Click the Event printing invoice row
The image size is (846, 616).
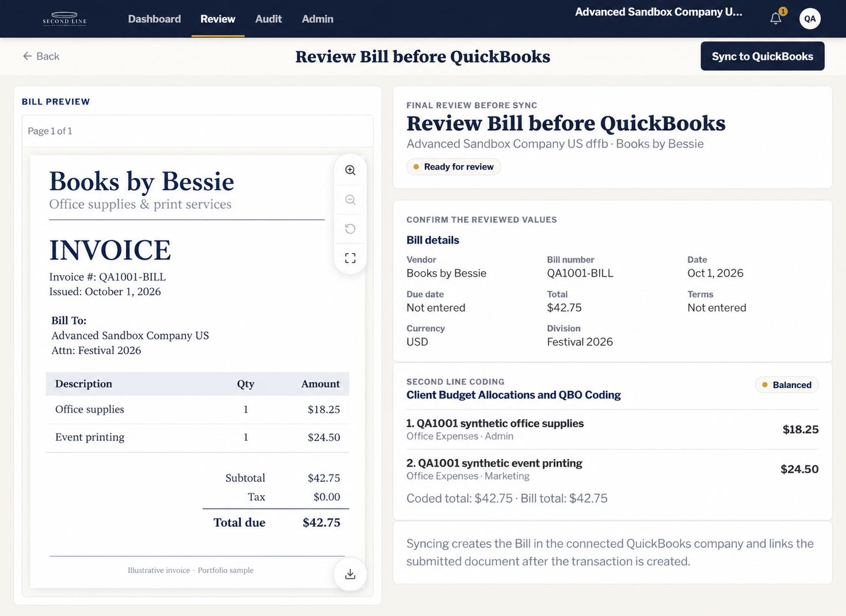[x=197, y=438]
